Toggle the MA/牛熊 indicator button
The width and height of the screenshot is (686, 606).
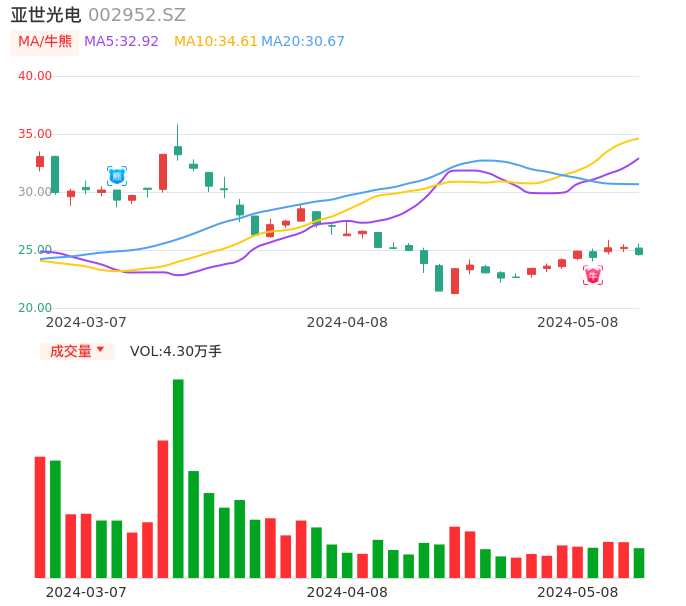[x=45, y=42]
